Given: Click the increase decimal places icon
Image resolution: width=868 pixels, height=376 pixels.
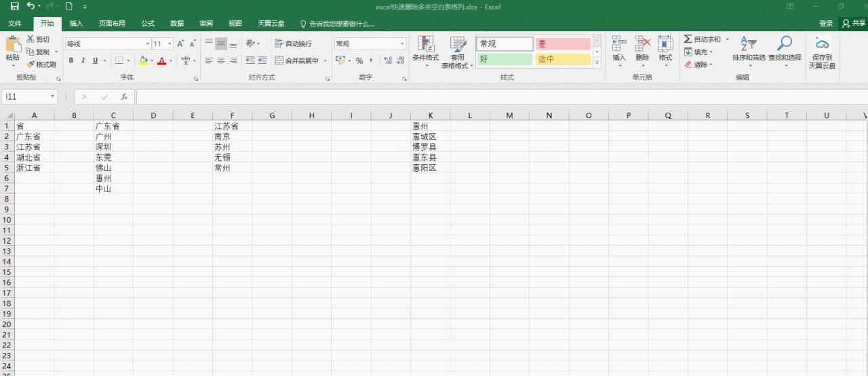Looking at the screenshot, I should [387, 60].
